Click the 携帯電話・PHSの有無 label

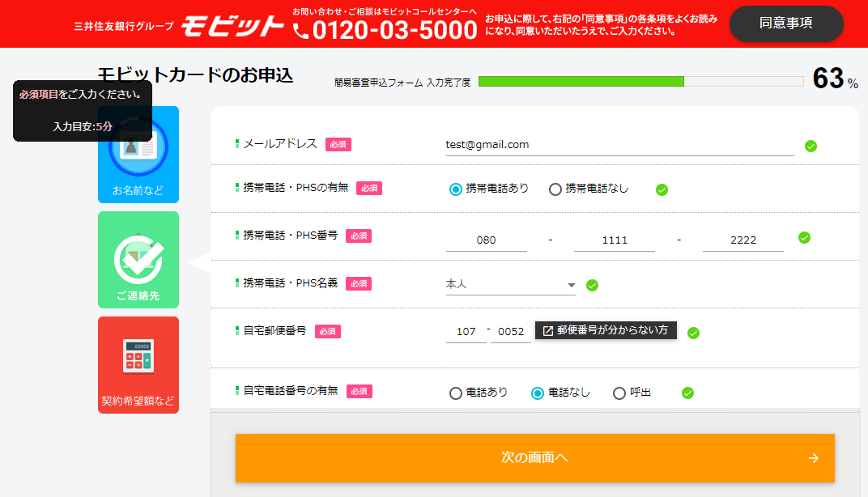click(296, 188)
